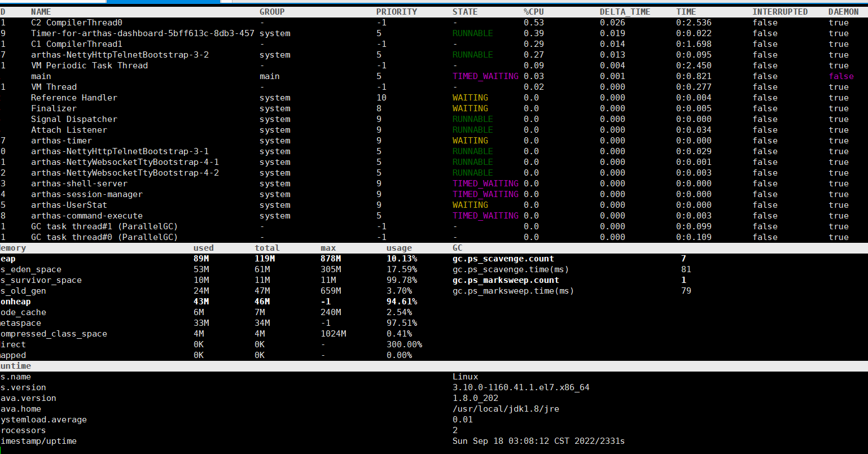Click the STATE column header
Viewport: 868px width, 454px height.
pos(465,12)
